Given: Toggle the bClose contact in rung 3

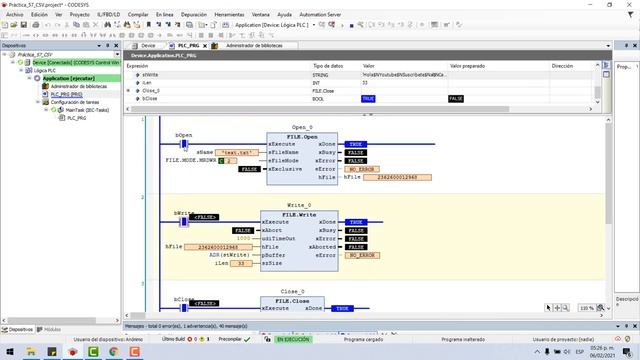Looking at the screenshot, I should [184, 308].
